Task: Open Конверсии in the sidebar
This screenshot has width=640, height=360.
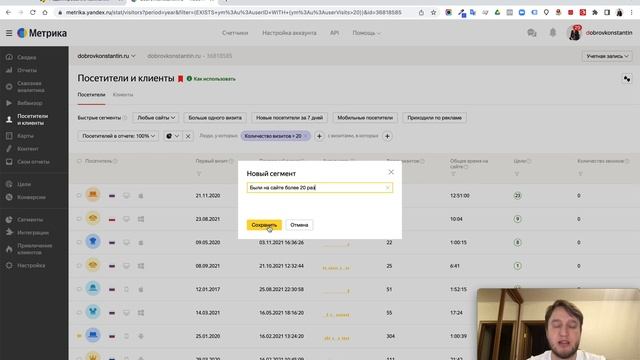Action: pyautogui.click(x=31, y=197)
